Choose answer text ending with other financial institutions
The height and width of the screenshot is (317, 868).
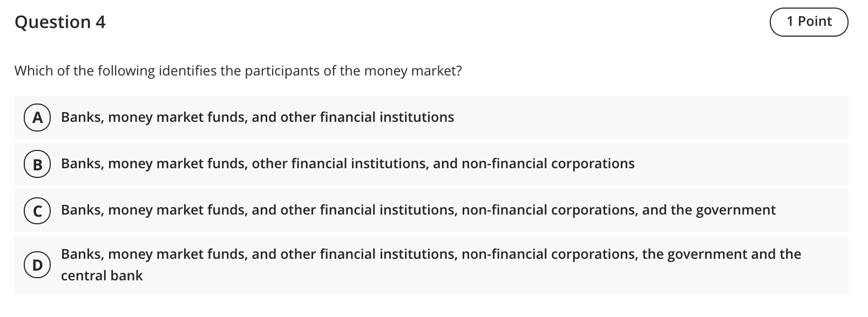257,118
